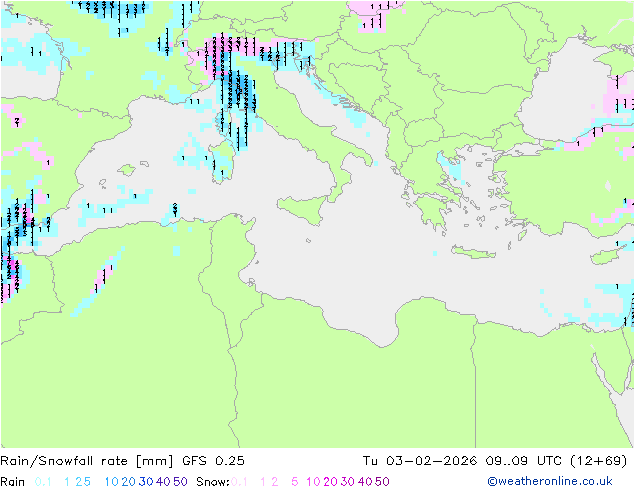Click the "Snow:" legend label
634x490 pixels.
[x=213, y=482]
